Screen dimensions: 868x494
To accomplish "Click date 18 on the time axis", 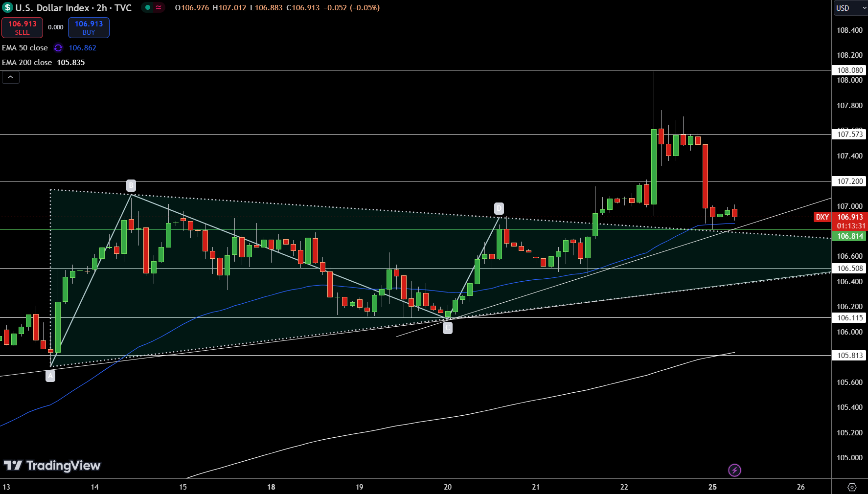I will pos(271,487).
